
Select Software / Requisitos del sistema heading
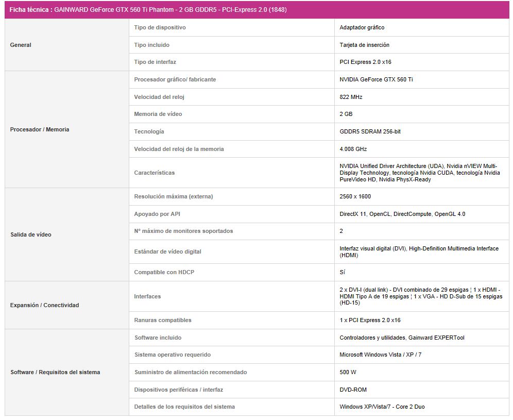(x=55, y=372)
